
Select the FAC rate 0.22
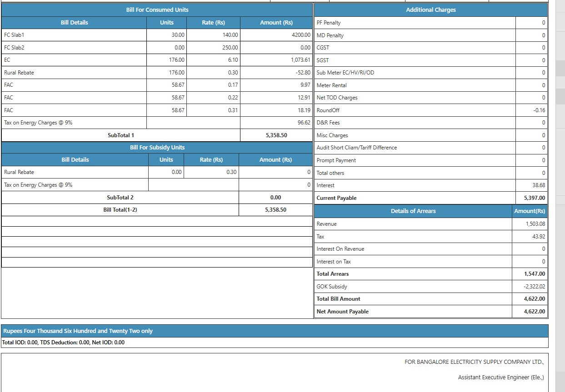pyautogui.click(x=233, y=98)
